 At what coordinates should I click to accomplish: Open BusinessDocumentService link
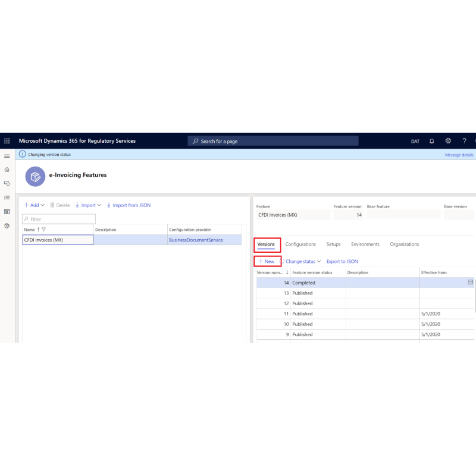(196, 240)
